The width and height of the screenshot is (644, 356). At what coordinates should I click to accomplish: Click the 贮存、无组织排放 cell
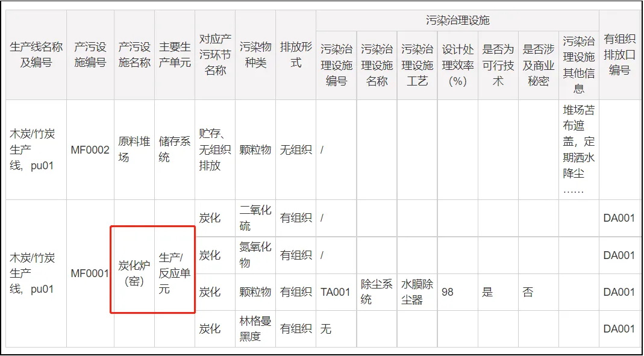214,150
